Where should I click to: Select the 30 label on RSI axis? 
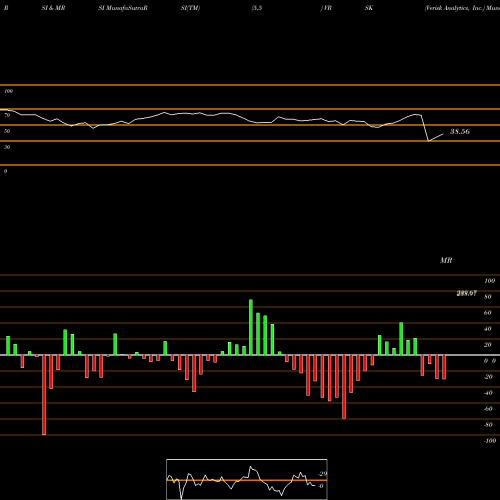click(x=7, y=147)
